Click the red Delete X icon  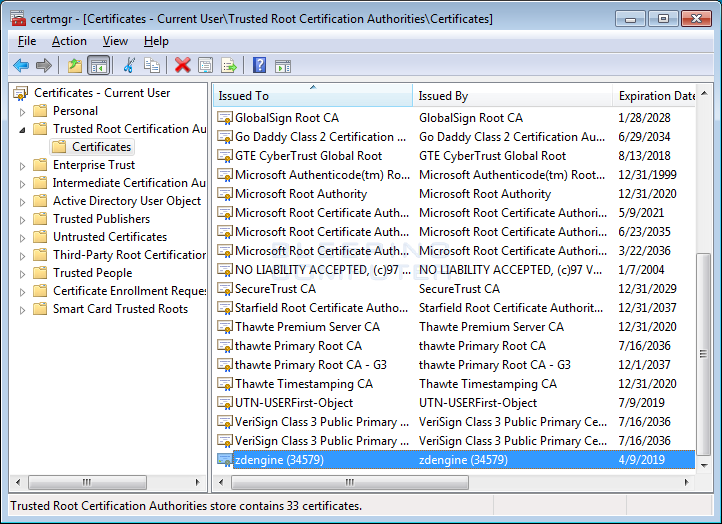182,66
